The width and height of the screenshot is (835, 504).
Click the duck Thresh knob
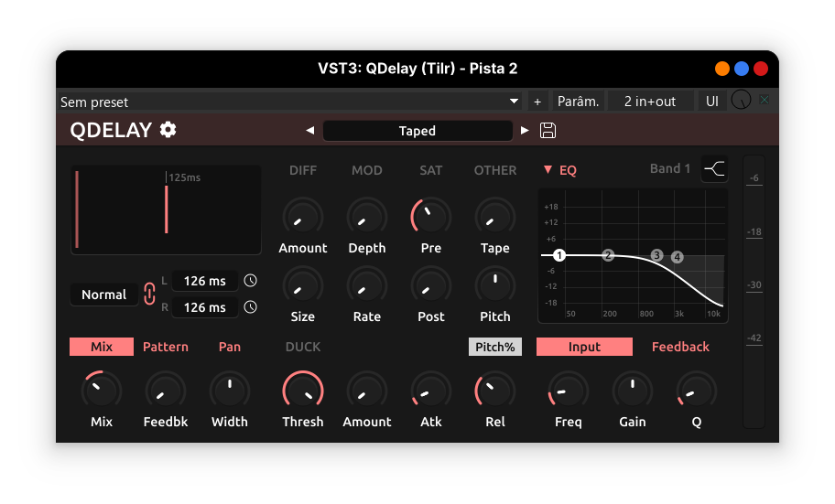click(303, 391)
